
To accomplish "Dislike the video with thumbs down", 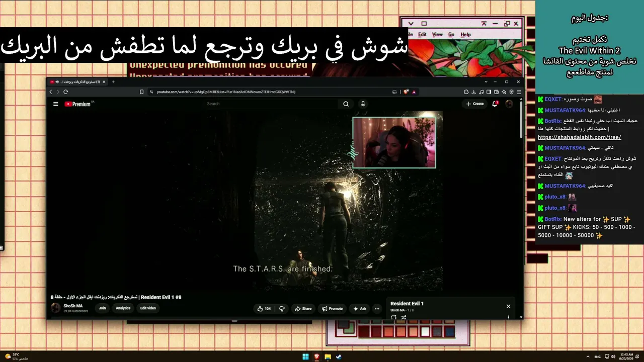I will point(282,309).
